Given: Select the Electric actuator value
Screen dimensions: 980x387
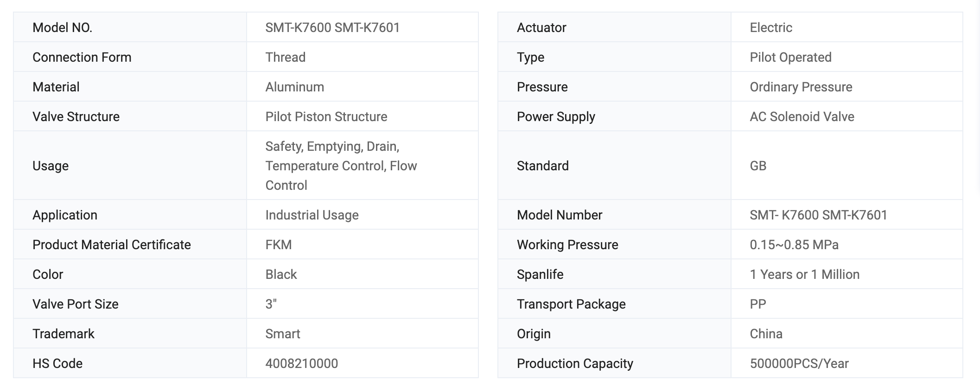Looking at the screenshot, I should [771, 27].
